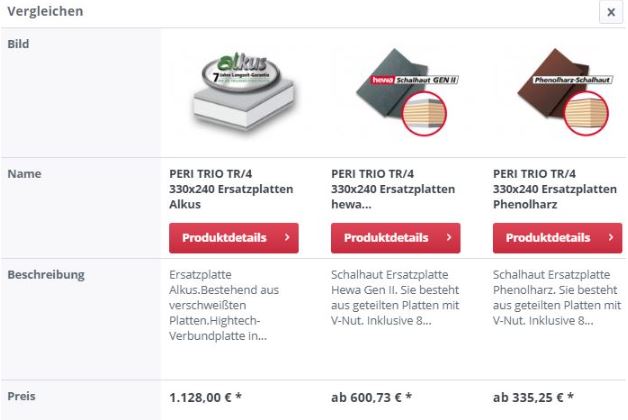Open the hewa Schalhaut GEN II image
This screenshot has height=420, width=628.
[406, 93]
